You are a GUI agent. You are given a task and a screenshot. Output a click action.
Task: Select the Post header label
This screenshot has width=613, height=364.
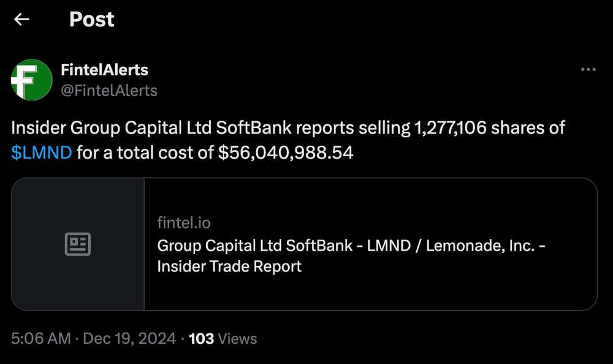92,19
